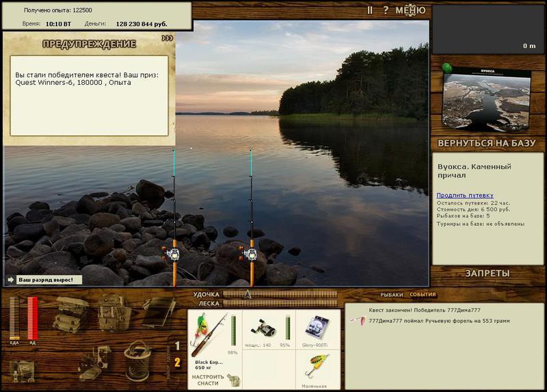The image size is (547, 392).
Task: Switch to the СОБЫТИЯ tab
Action: point(423,294)
